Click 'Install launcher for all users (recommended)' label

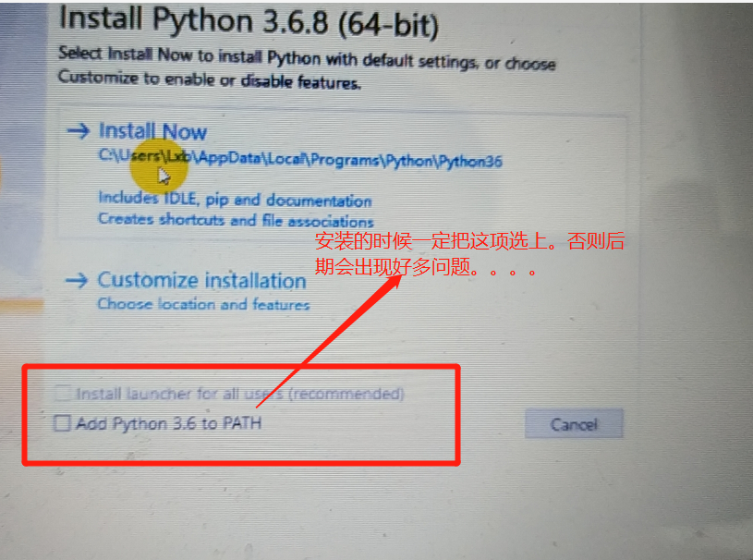tap(240, 394)
